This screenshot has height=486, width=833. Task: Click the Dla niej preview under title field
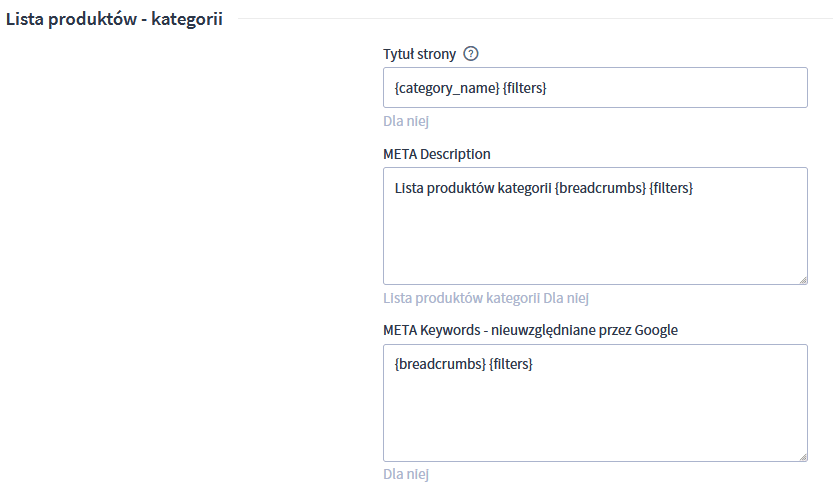[x=406, y=121]
